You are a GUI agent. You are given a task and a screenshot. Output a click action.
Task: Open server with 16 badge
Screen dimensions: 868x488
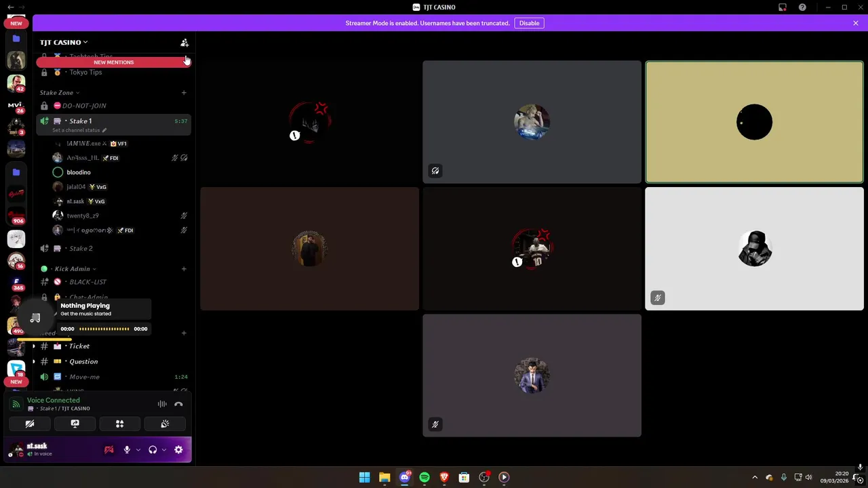pyautogui.click(x=16, y=261)
